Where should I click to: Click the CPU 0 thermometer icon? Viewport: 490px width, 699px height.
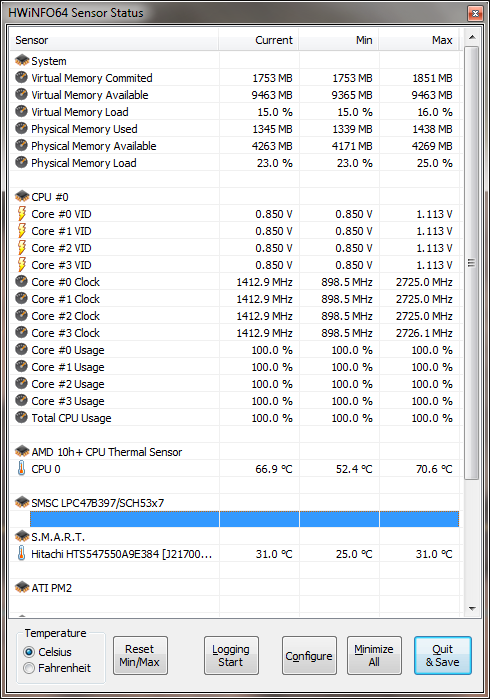21,468
